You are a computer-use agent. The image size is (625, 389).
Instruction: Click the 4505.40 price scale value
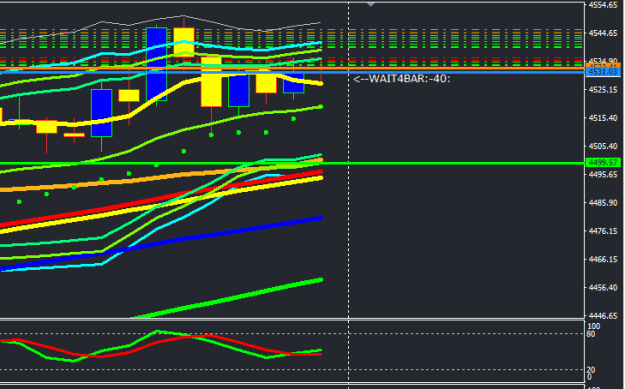603,146
